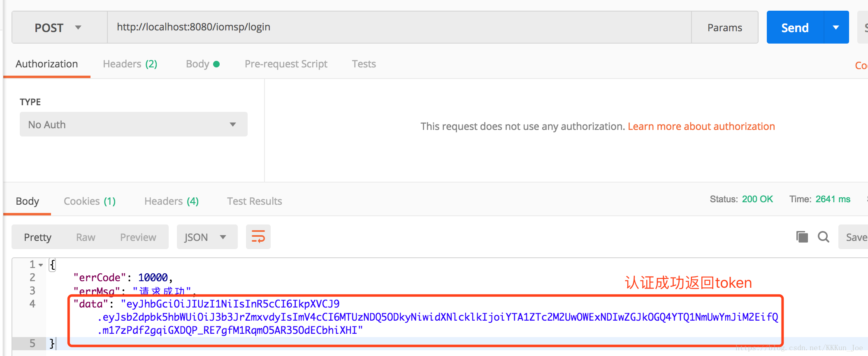Image resolution: width=868 pixels, height=356 pixels.
Task: Toggle the response line wrap icon
Action: point(258,237)
